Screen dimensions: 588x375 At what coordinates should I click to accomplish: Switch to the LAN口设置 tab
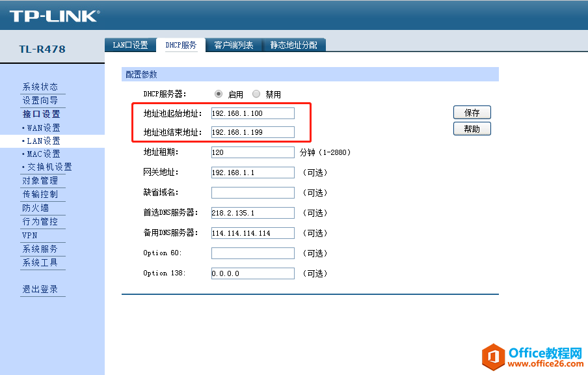pyautogui.click(x=130, y=45)
